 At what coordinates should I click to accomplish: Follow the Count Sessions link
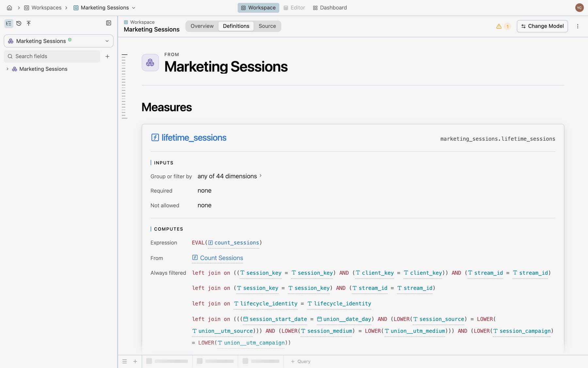pos(218,258)
